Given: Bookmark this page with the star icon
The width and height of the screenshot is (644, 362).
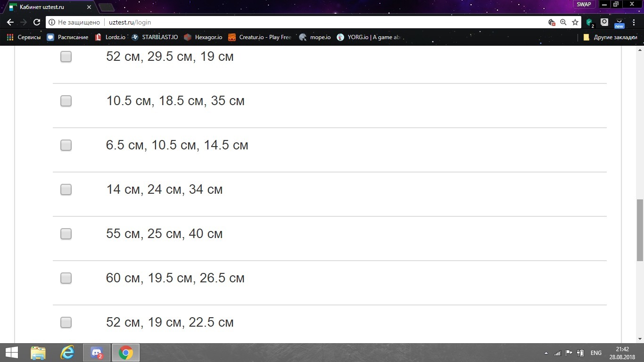Looking at the screenshot, I should 575,22.
